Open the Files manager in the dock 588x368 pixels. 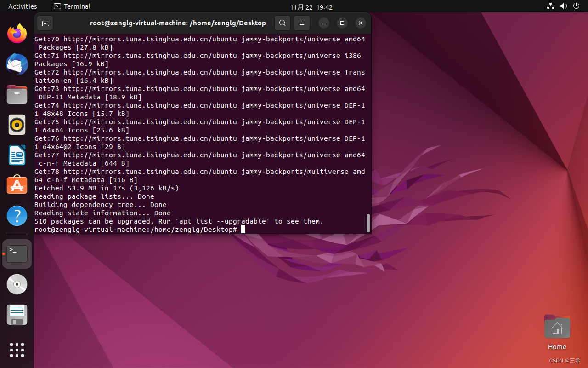click(17, 94)
